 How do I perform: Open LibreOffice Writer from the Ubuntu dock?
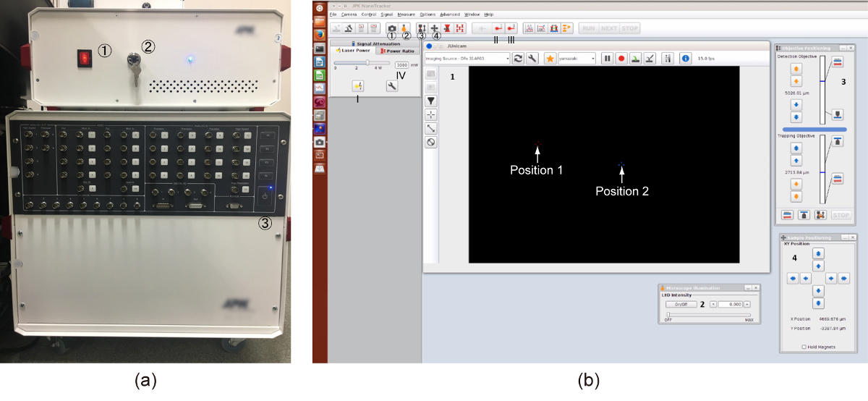[319, 62]
